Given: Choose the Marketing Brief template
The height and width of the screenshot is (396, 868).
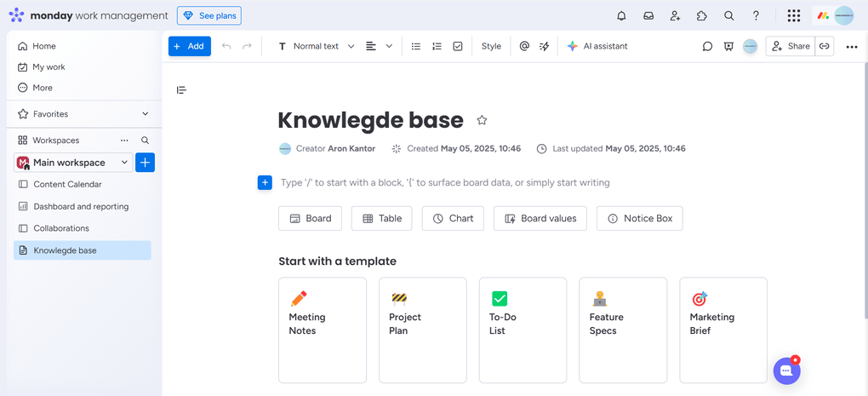Looking at the screenshot, I should [x=723, y=330].
